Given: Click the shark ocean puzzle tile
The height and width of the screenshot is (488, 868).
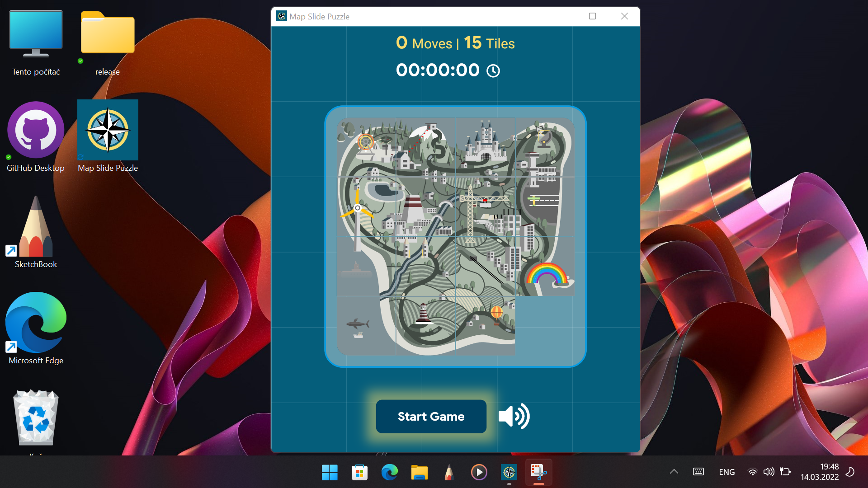Looking at the screenshot, I should [366, 325].
